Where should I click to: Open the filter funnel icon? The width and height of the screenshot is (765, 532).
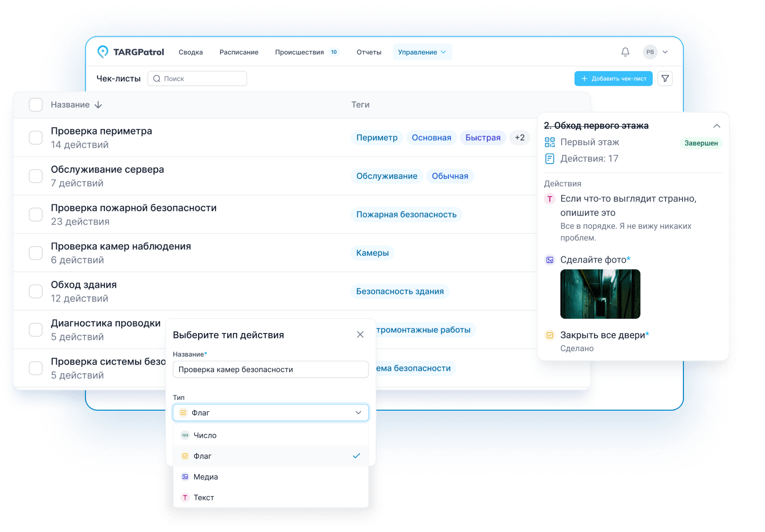click(665, 79)
